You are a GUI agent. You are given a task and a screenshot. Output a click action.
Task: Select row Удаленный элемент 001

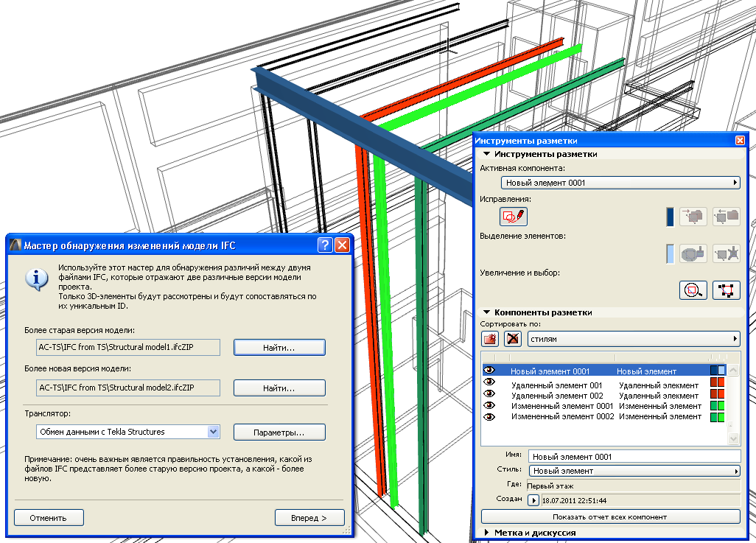[x=605, y=385]
